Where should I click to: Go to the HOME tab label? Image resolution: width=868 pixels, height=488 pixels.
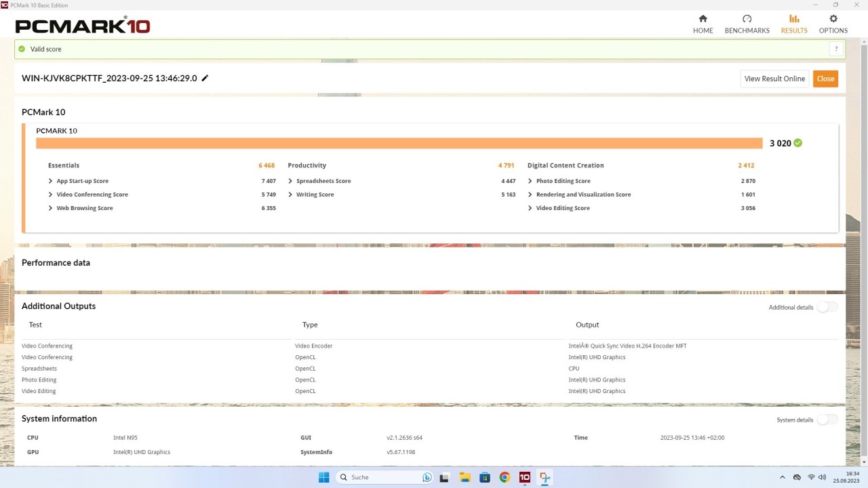click(x=703, y=30)
